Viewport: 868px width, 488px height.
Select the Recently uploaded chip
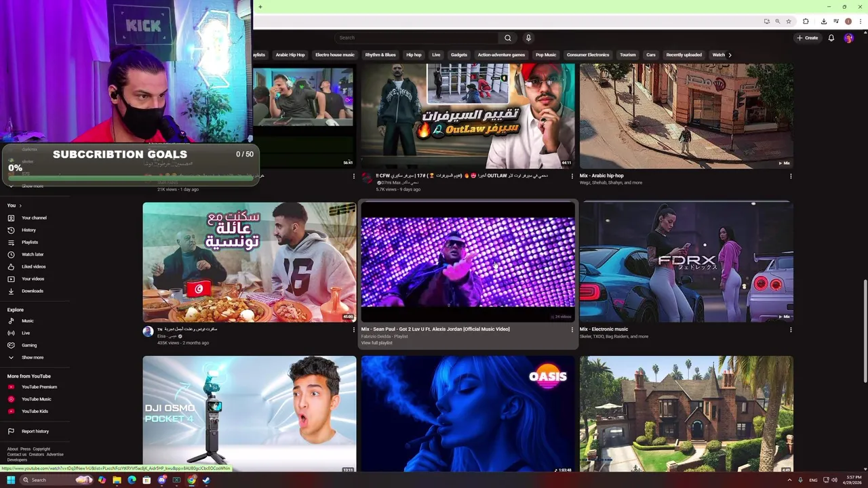point(684,55)
